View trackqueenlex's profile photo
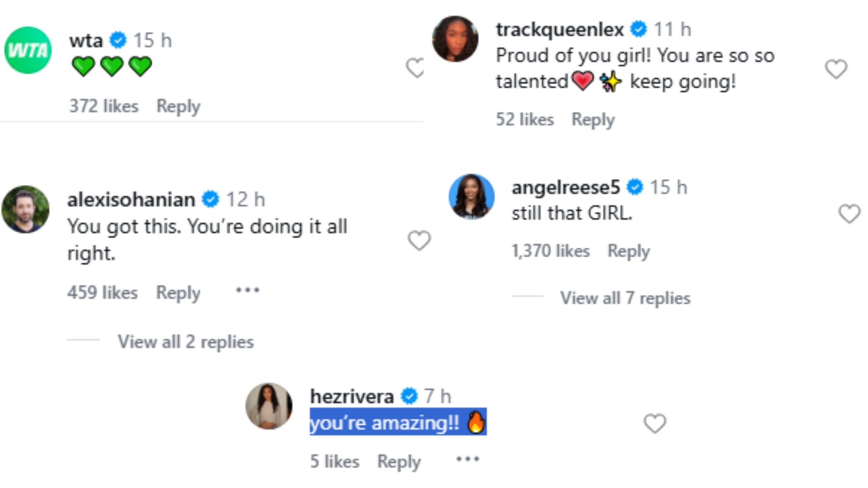Image resolution: width=868 pixels, height=488 pixels. [455, 39]
